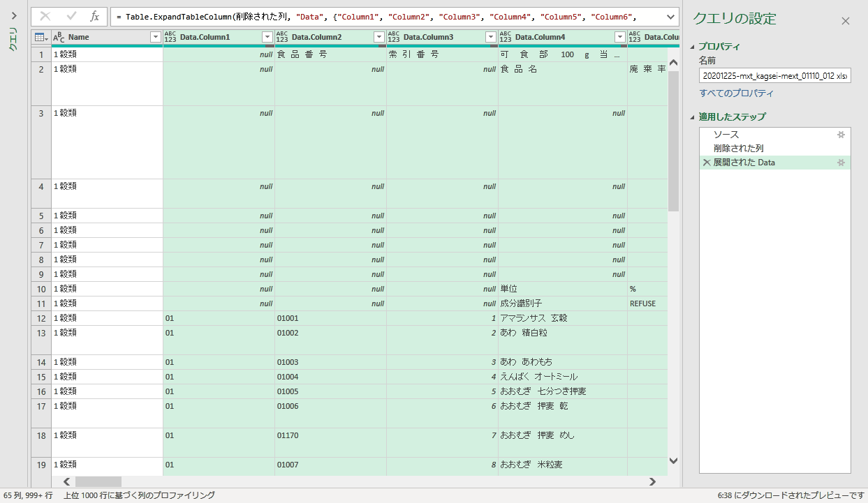Image resolution: width=868 pixels, height=503 pixels.
Task: Select the cell 01003
Action: tap(330, 362)
